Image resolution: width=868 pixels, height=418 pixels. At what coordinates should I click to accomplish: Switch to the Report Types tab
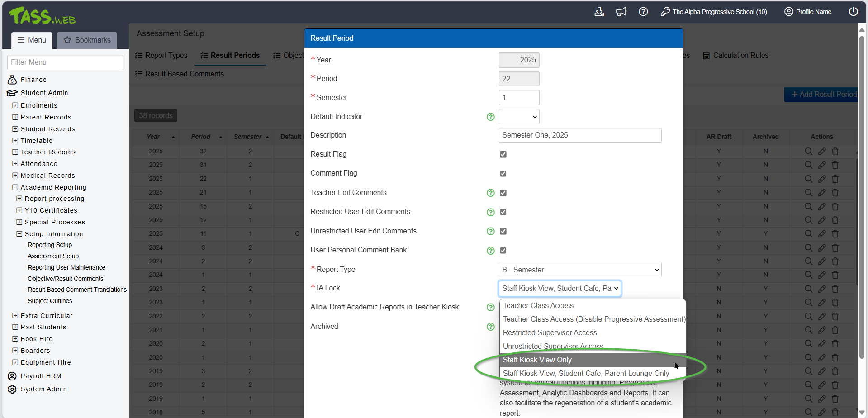[x=161, y=56]
